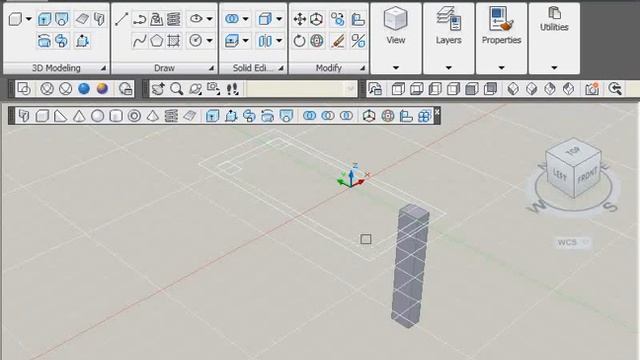Click the LEFT face of the ViewCube

click(560, 175)
